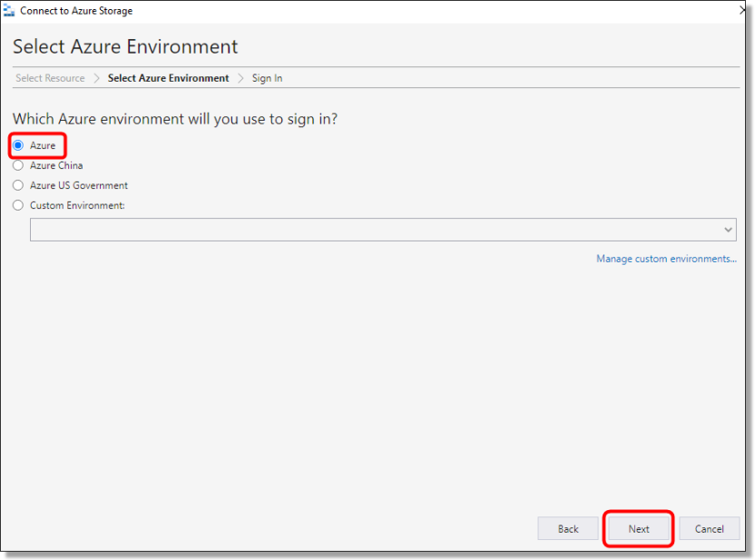This screenshot has height=560, width=755.
Task: Select the Azure radio button
Action: (17, 145)
